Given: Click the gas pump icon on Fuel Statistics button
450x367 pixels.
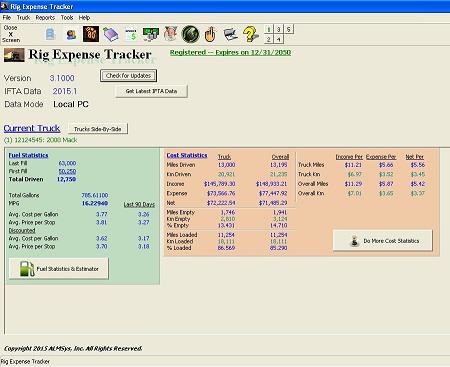Looking at the screenshot, I should point(27,269).
